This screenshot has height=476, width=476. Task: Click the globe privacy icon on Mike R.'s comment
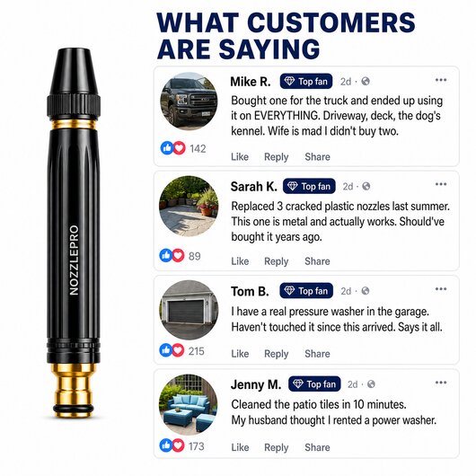point(366,82)
